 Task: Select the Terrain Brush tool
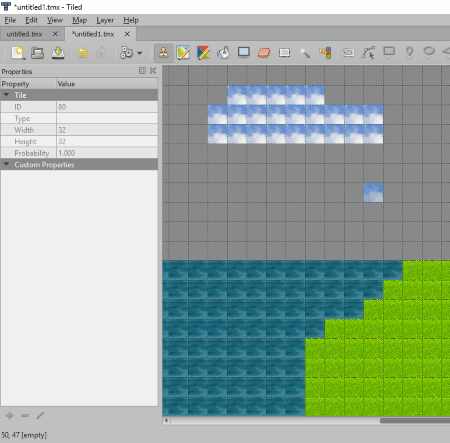[x=183, y=53]
